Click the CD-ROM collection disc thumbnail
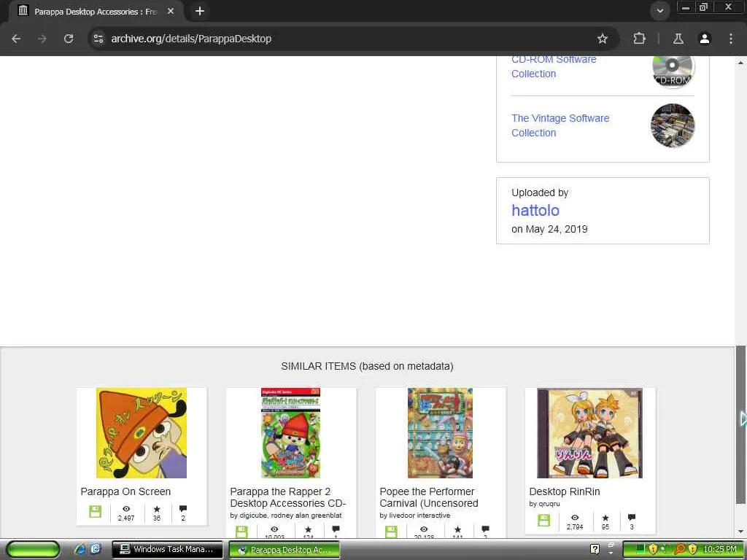This screenshot has width=747, height=560. tap(672, 69)
